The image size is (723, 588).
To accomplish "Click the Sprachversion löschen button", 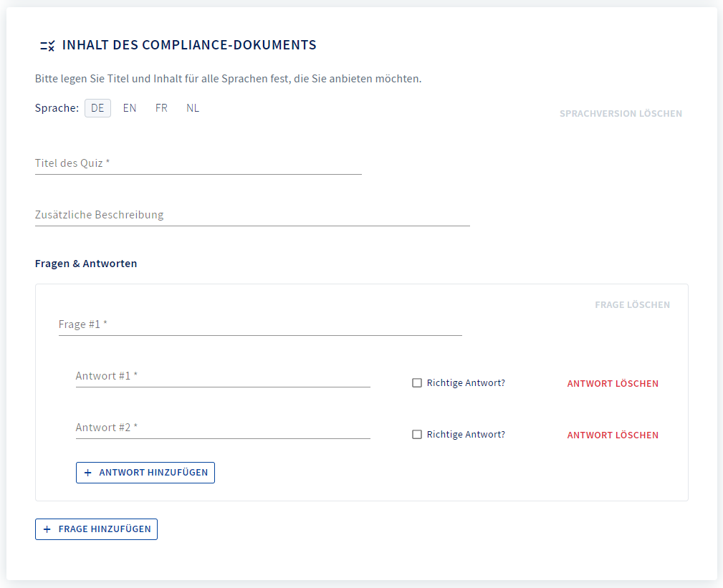I will (x=621, y=113).
